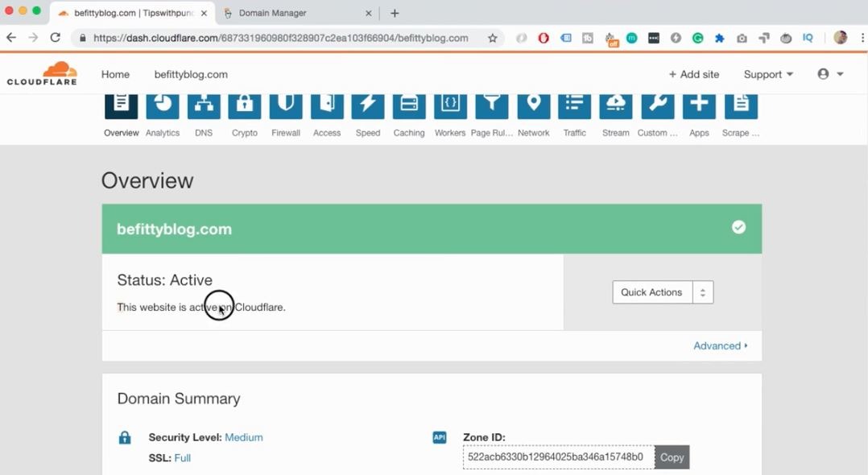Bookmark this page with the star icon

pos(492,38)
